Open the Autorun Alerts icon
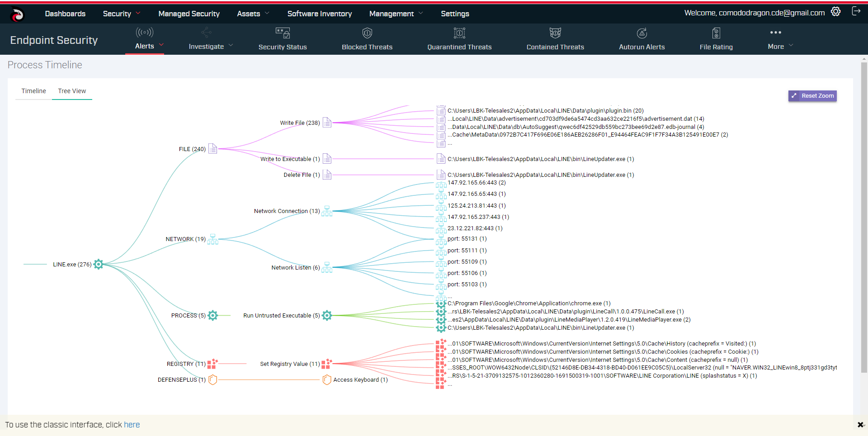 tap(642, 33)
